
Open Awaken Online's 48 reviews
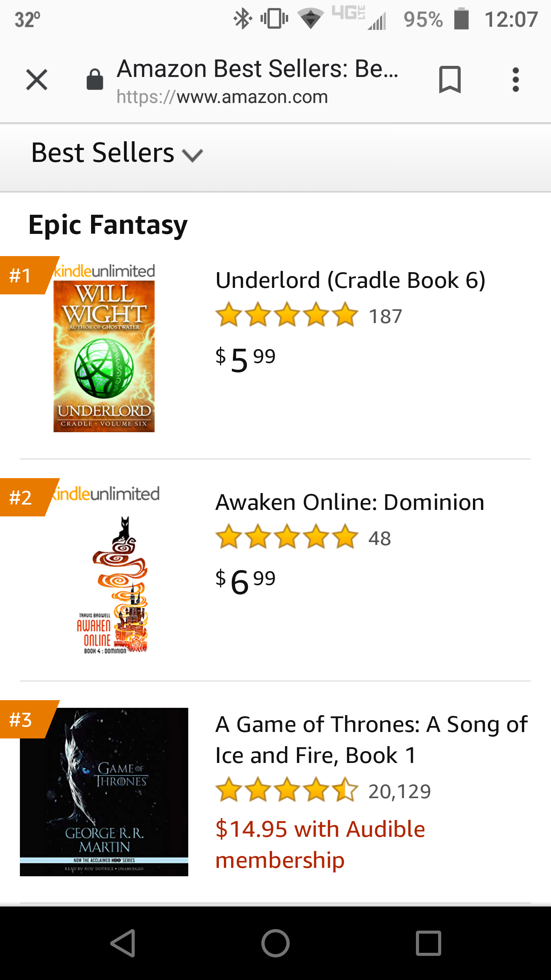coord(380,539)
